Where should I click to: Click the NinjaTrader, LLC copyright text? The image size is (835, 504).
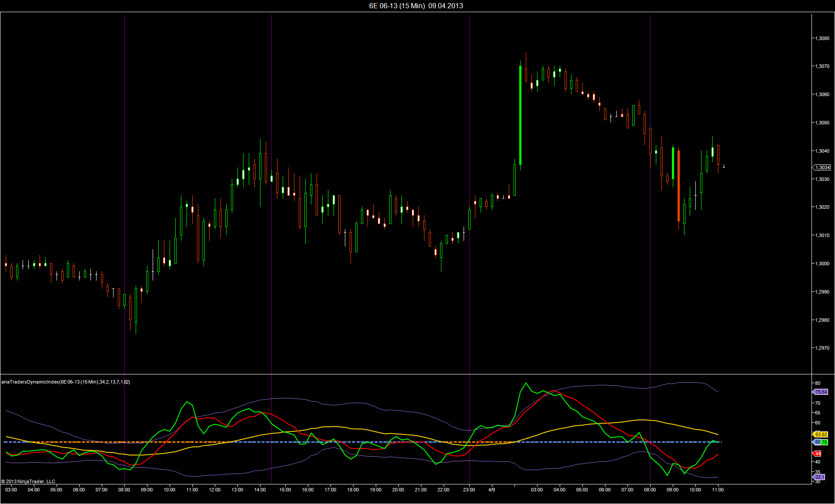(28, 481)
